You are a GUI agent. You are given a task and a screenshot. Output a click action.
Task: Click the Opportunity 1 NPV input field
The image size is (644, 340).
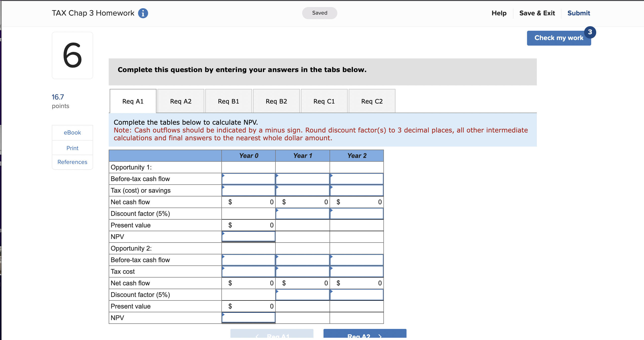(248, 237)
